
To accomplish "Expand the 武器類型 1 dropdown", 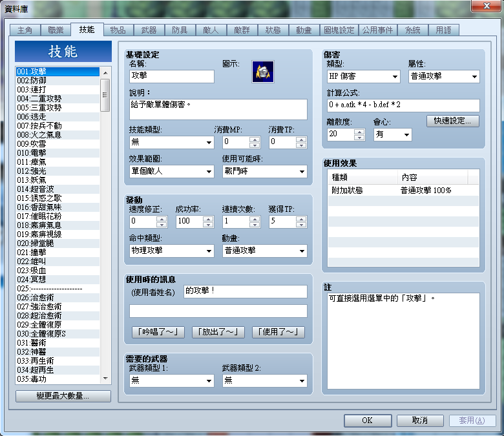I will 172,380.
